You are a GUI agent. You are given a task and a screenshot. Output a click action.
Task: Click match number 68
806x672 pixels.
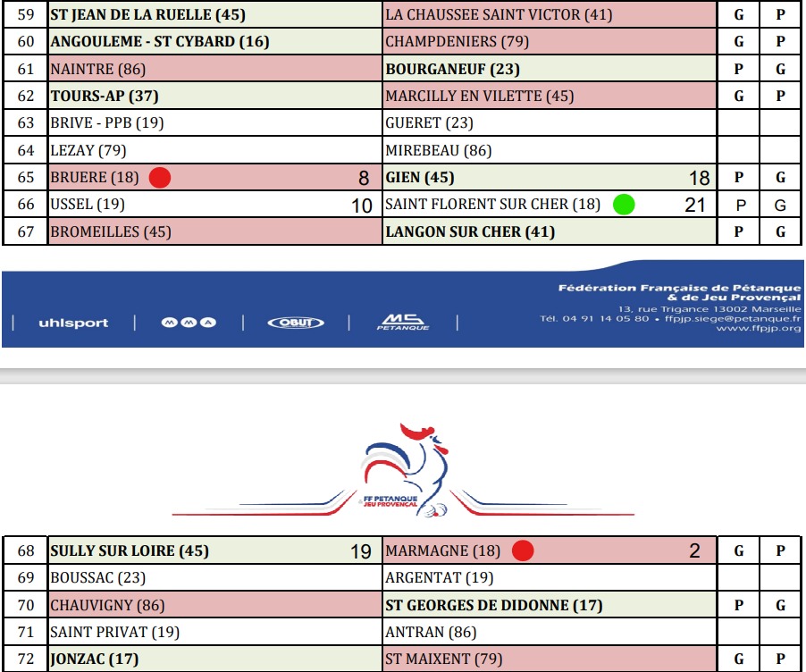(26, 550)
